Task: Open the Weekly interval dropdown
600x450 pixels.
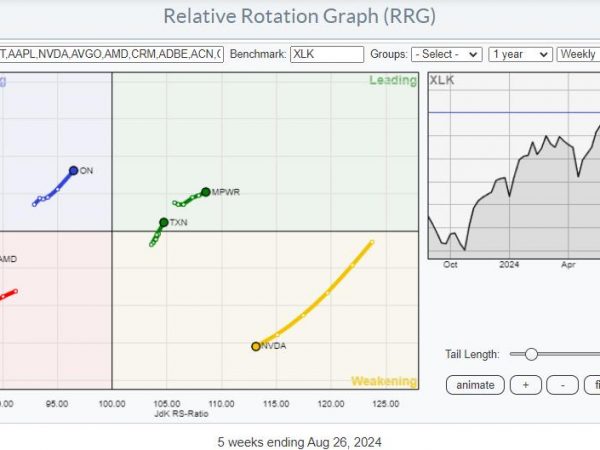Action: 579,54
